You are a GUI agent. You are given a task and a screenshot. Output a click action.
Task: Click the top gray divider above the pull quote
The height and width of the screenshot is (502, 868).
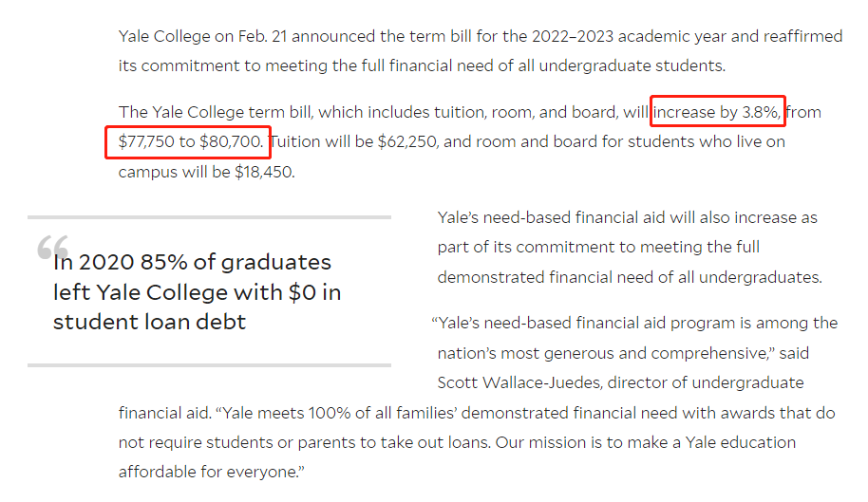(209, 217)
